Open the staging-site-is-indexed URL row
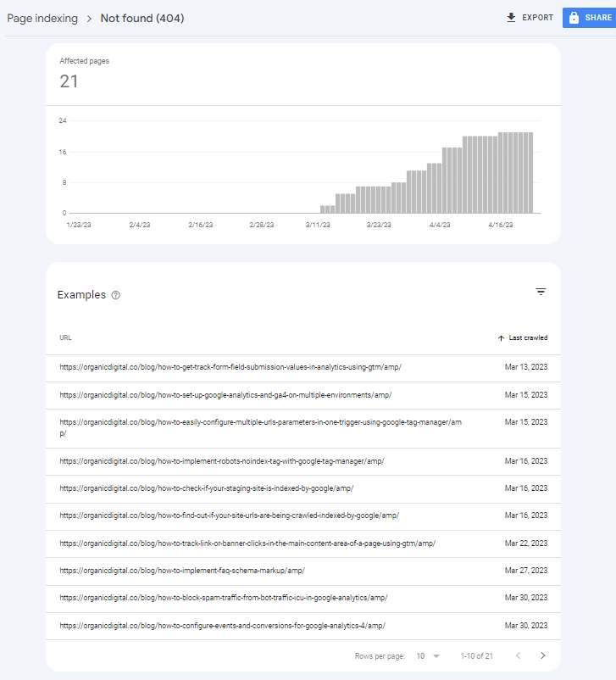 tap(206, 488)
